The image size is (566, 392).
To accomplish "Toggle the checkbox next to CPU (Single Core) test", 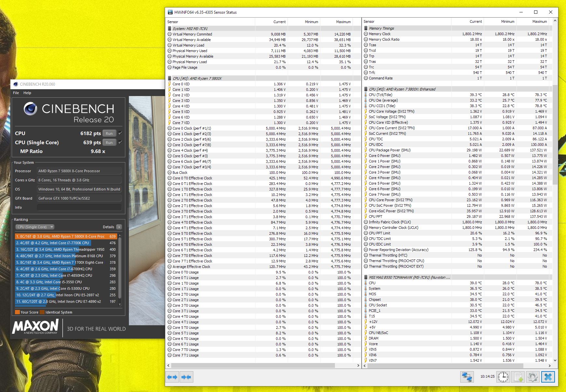I will click(120, 142).
